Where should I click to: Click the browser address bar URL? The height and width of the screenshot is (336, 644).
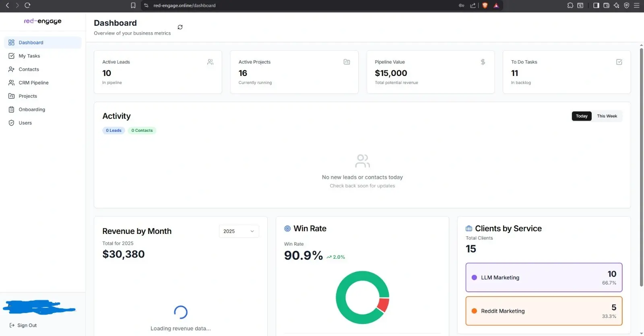point(184,5)
